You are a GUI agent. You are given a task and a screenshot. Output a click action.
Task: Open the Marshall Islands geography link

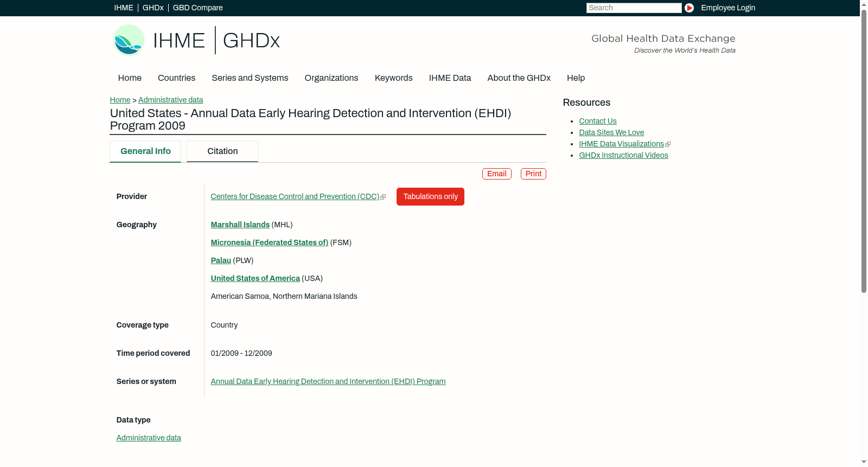(240, 225)
